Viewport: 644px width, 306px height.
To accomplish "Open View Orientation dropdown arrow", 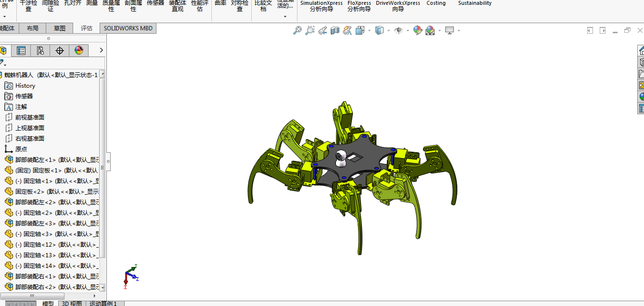I will [369, 30].
